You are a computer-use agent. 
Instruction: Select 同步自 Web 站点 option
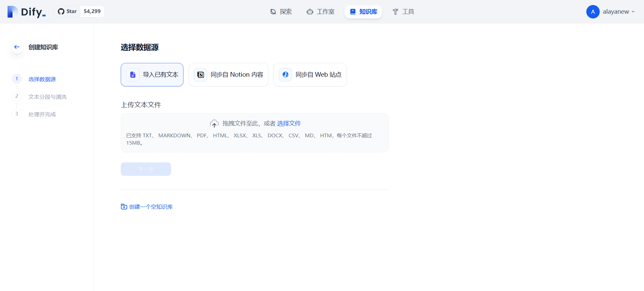318,75
